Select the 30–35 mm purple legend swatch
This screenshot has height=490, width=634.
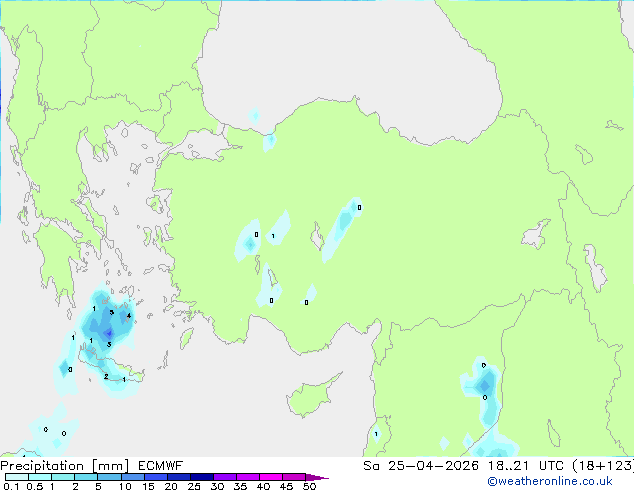pos(224,477)
